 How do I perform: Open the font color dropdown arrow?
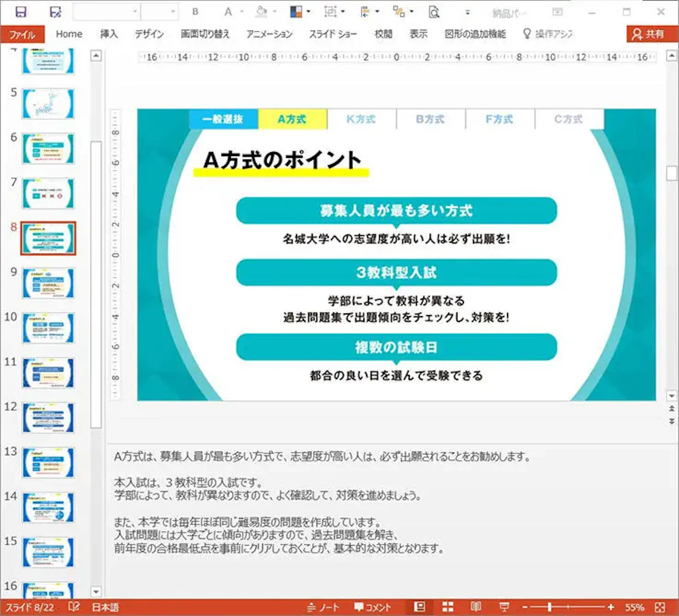click(x=242, y=11)
